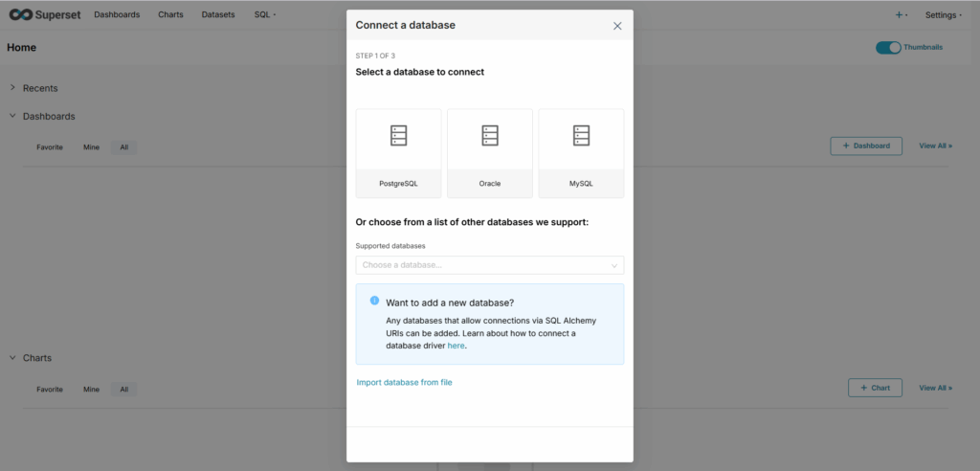Toggle the Thumbnails switch

coord(888,47)
